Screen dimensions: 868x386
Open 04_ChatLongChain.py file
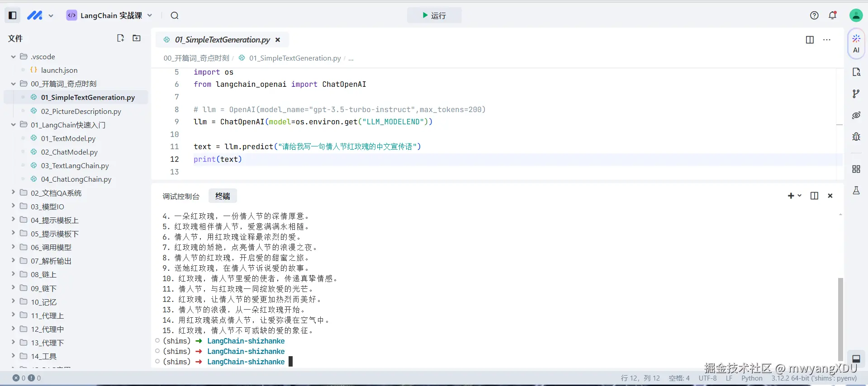76,179
